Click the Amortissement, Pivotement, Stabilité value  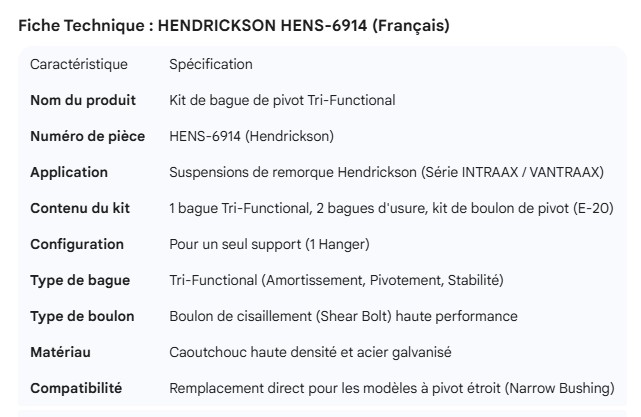click(x=336, y=280)
